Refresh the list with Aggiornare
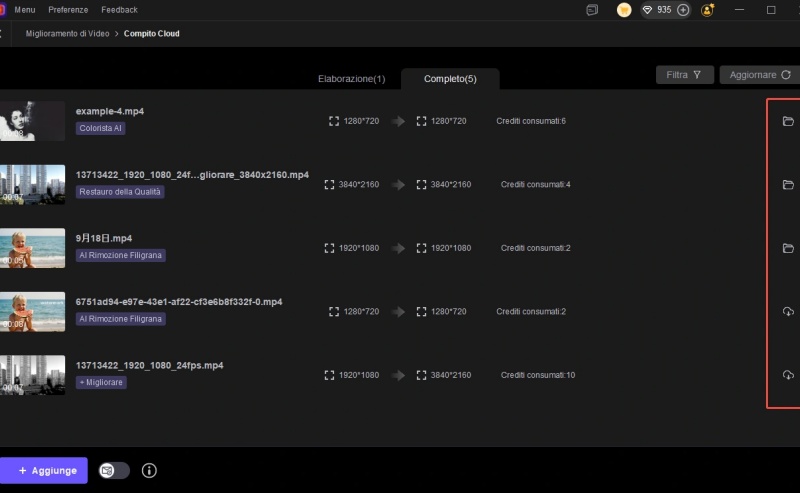The image size is (800, 493). click(x=760, y=75)
